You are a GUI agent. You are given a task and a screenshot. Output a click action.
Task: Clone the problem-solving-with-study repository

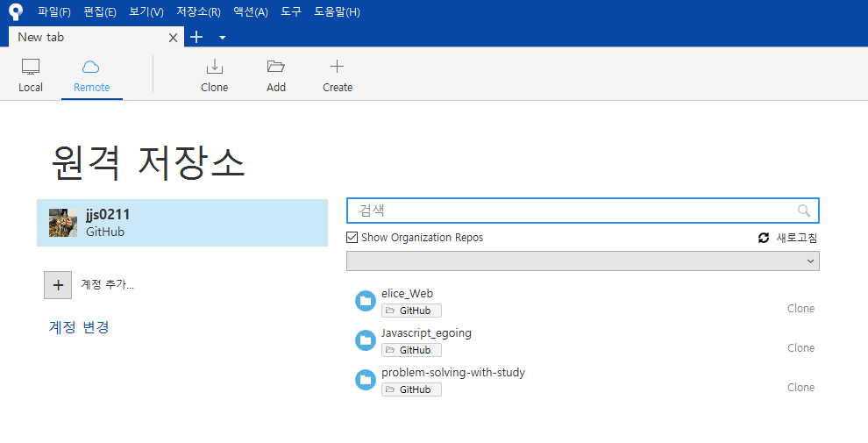(800, 388)
